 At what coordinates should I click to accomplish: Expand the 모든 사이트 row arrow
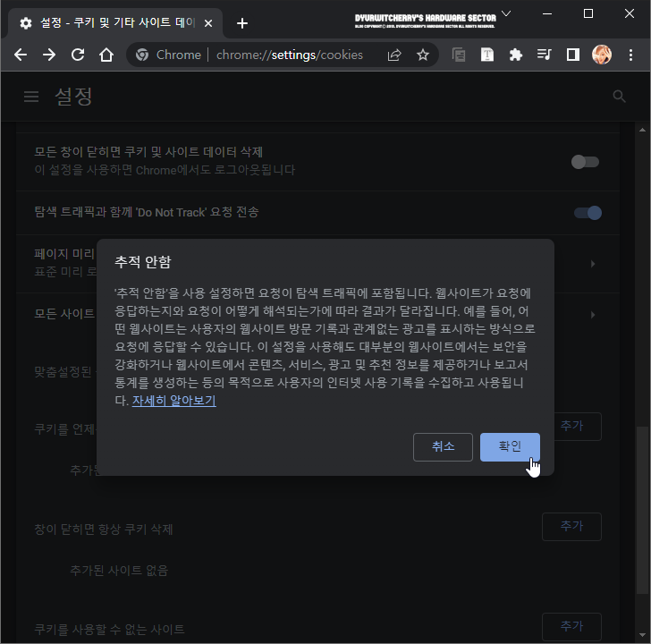click(593, 315)
